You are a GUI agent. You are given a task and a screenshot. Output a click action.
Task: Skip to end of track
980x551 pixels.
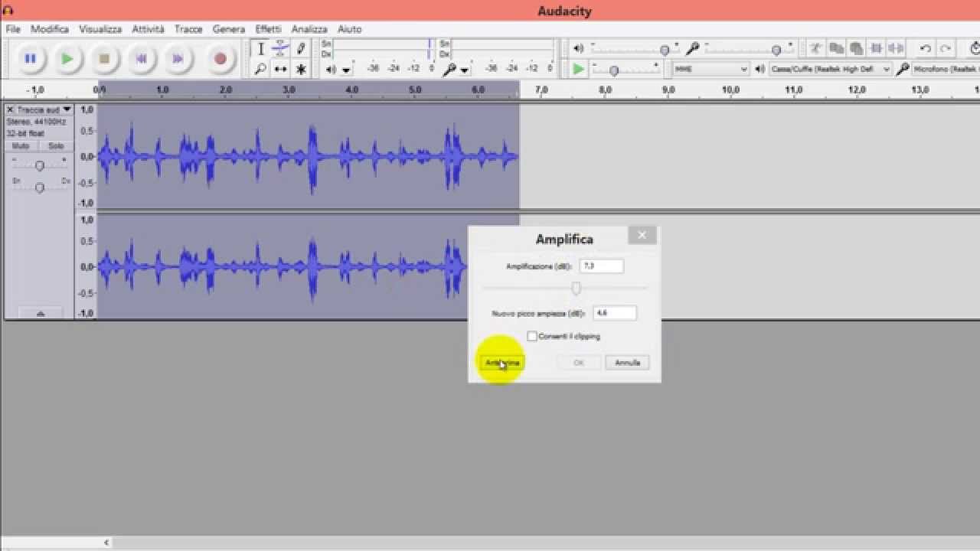coord(178,58)
